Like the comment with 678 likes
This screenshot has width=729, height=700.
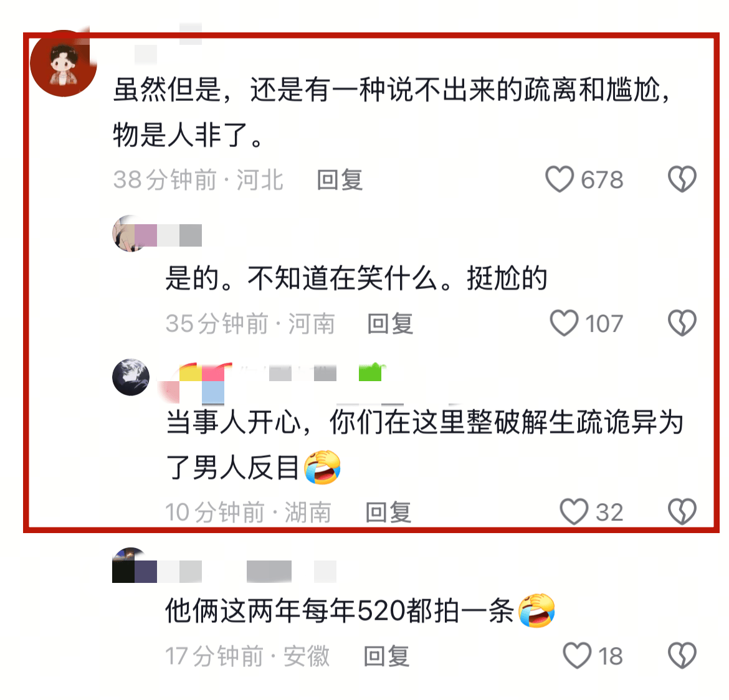click(x=560, y=179)
